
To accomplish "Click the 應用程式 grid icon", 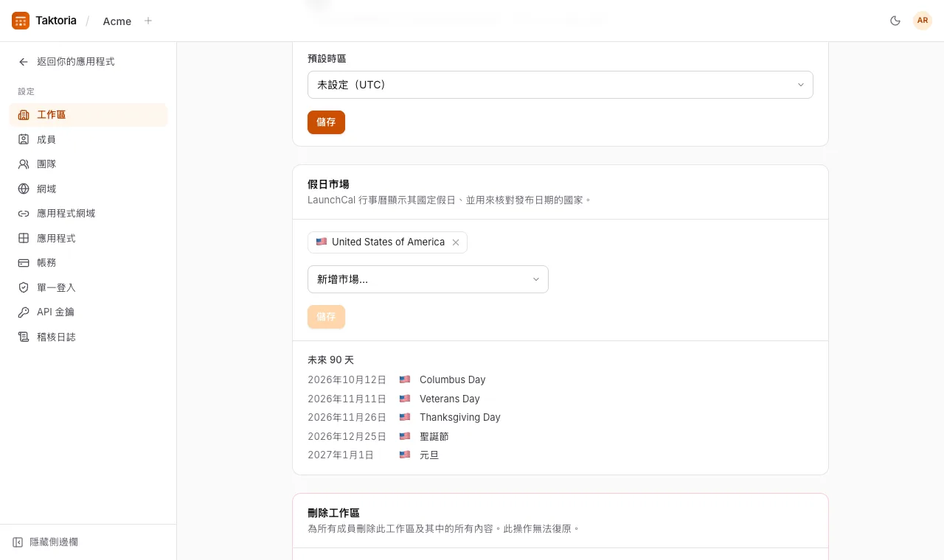I will 24,238.
